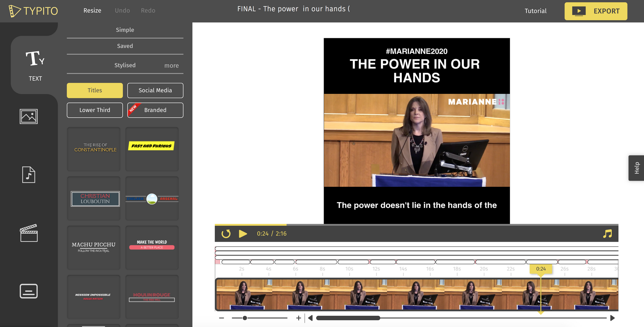Adjust the timeline zoom slider handle
Screen dimensions: 644x327
tap(245, 318)
